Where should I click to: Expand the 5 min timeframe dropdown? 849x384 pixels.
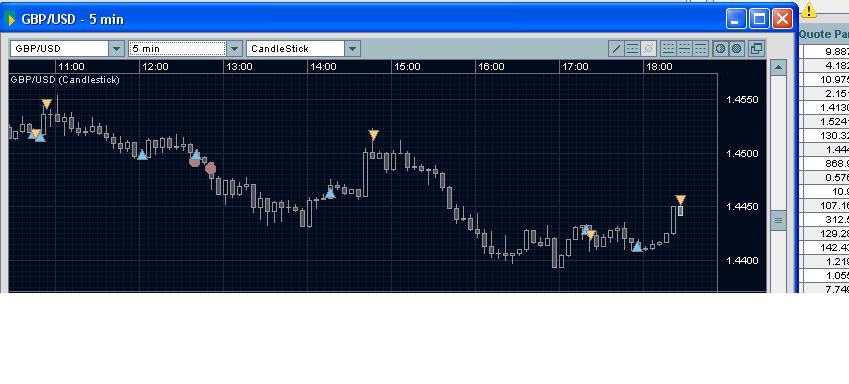pyautogui.click(x=234, y=49)
